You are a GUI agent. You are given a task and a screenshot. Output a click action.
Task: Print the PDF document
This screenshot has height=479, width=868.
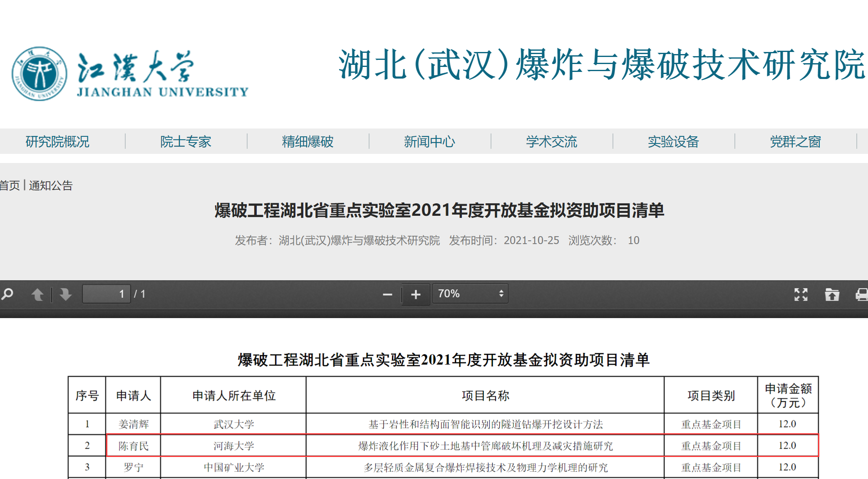(861, 294)
